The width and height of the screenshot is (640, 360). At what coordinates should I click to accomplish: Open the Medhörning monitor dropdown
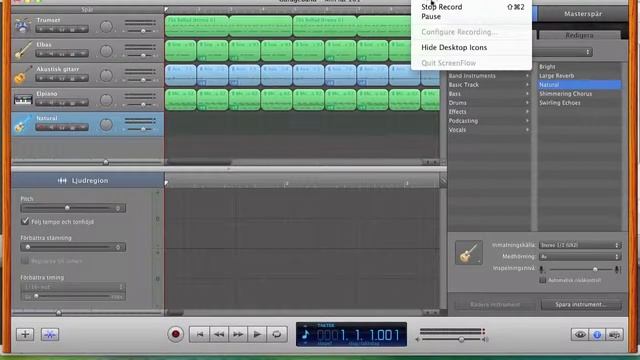pos(580,256)
